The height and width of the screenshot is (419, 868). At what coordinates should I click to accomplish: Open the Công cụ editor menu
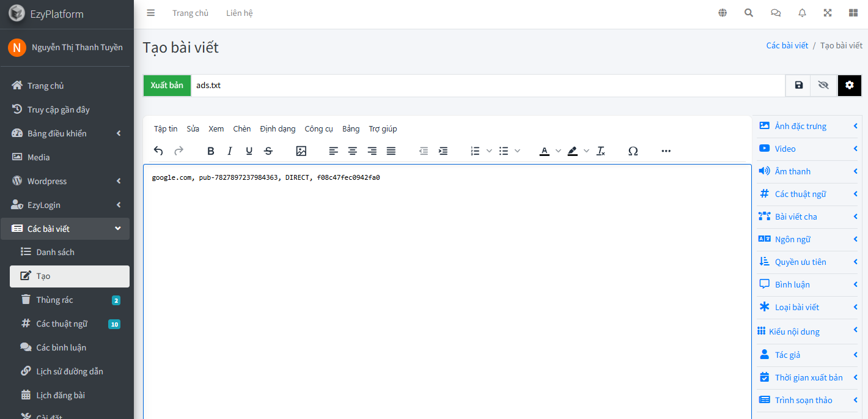click(319, 128)
